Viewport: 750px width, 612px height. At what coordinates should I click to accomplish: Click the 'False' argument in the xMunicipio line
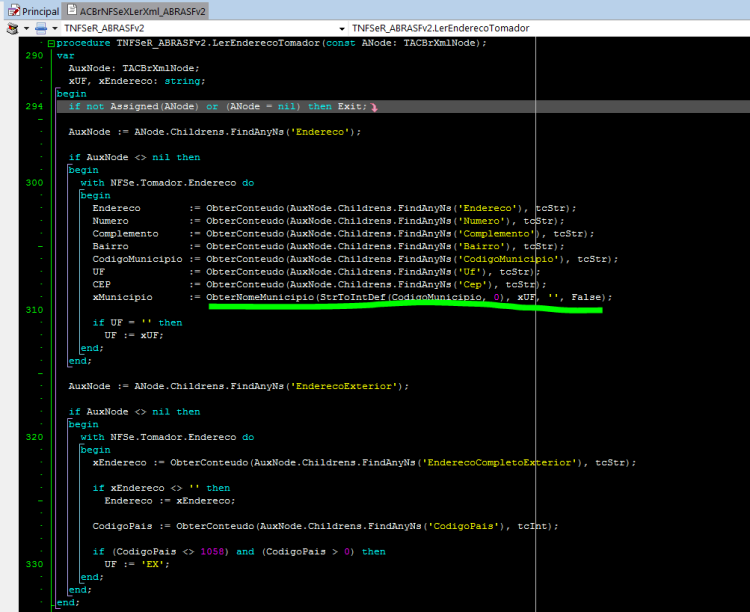tap(586, 297)
